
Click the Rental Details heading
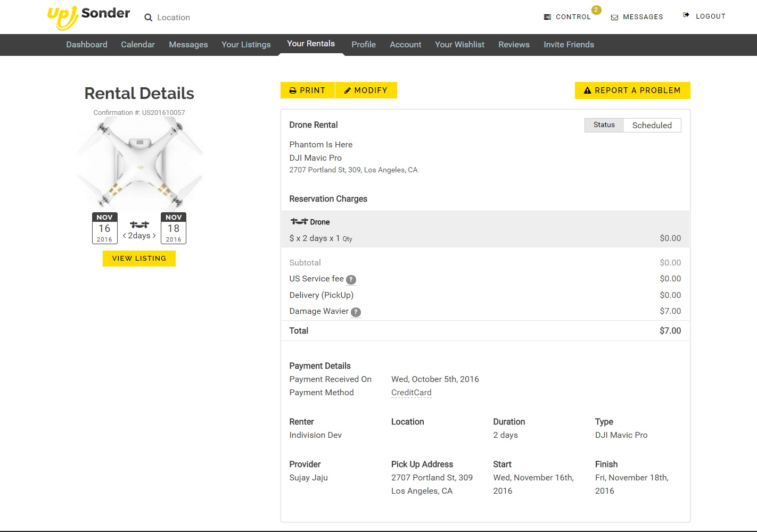coord(139,94)
